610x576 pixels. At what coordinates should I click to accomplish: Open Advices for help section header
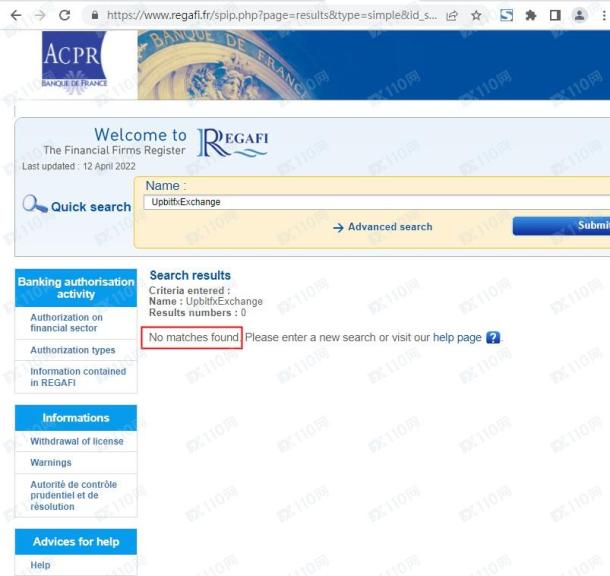click(76, 541)
